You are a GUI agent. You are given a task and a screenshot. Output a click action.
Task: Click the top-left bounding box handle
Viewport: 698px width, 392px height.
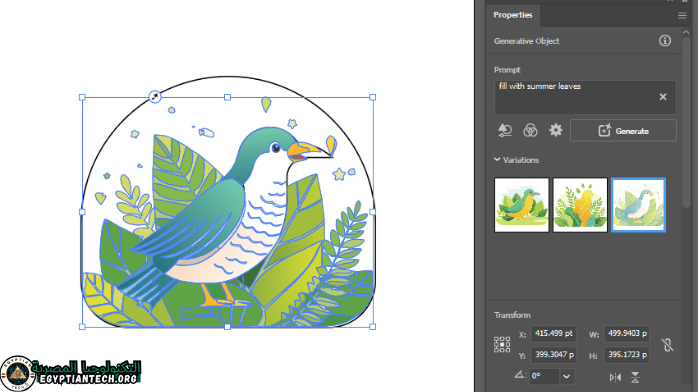point(82,97)
